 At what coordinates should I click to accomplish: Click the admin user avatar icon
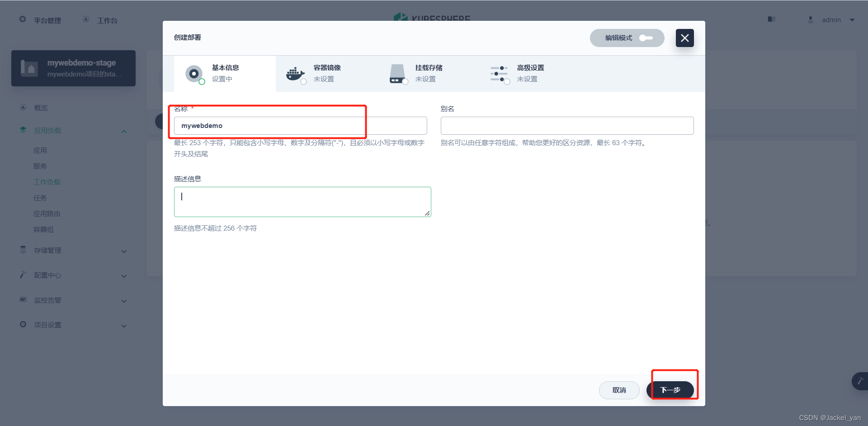click(811, 20)
